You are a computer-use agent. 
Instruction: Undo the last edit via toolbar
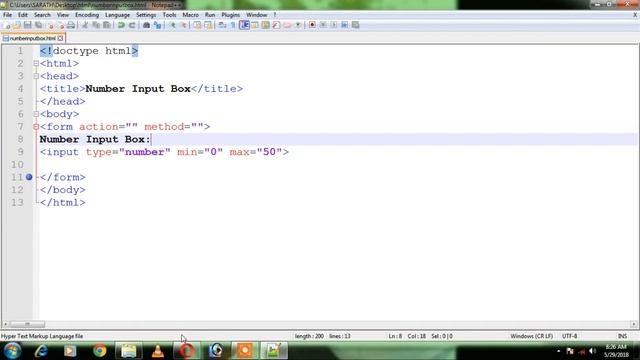(x=121, y=25)
